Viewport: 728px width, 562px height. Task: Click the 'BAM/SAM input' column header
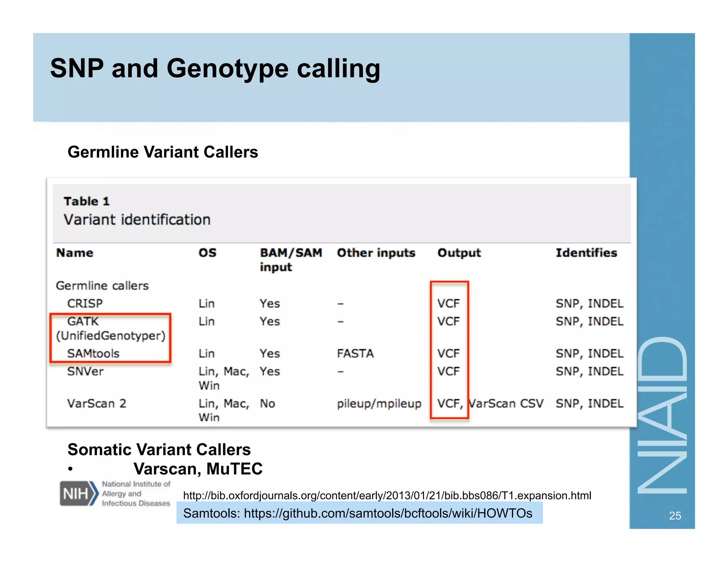click(x=291, y=260)
